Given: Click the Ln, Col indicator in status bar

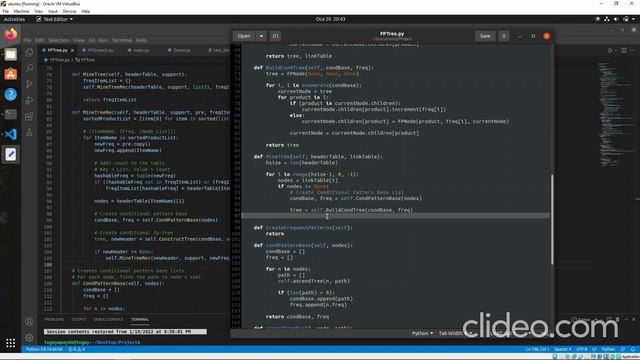Looking at the screenshot, I should point(537,349).
